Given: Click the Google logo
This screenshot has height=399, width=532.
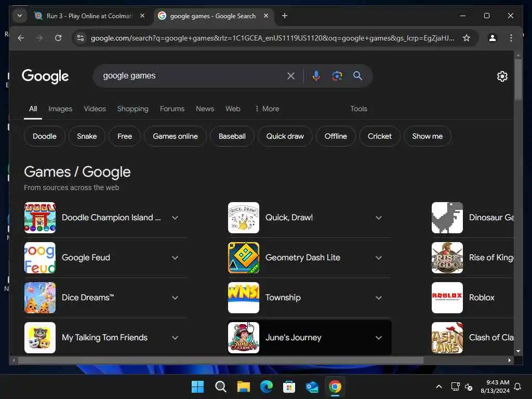Looking at the screenshot, I should (45, 76).
